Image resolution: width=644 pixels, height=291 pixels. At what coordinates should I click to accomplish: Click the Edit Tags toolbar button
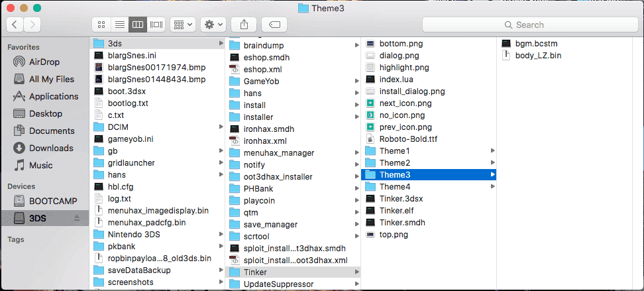click(274, 25)
